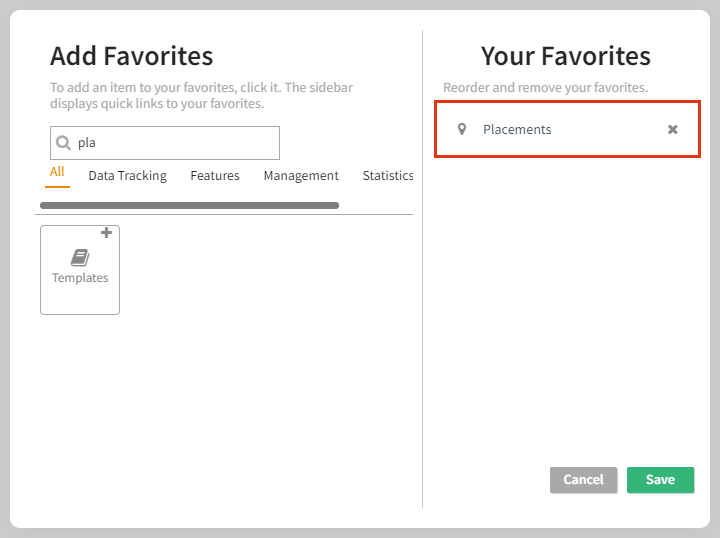The image size is (720, 538).
Task: Select the Placements favorite entry
Action: pyautogui.click(x=517, y=130)
